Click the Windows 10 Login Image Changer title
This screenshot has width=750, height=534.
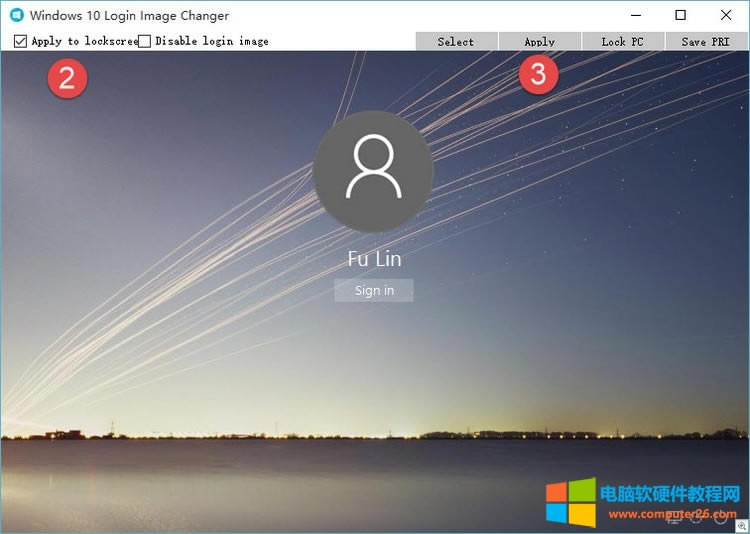129,16
